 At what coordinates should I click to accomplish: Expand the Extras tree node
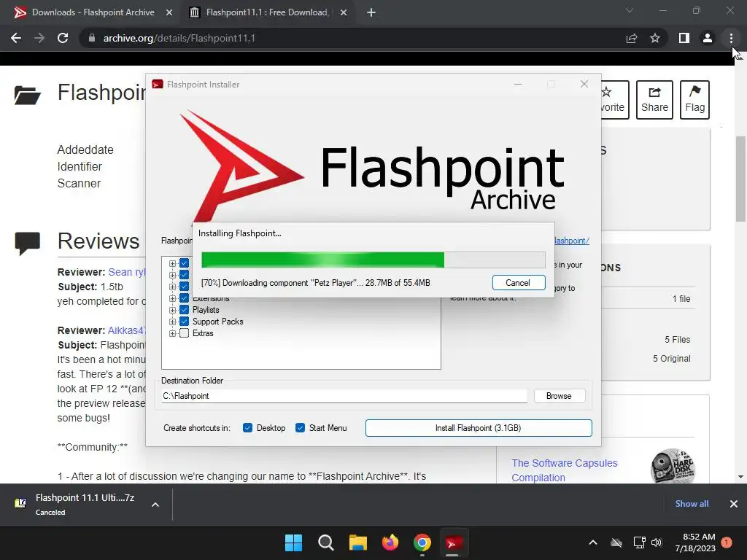[x=172, y=333]
